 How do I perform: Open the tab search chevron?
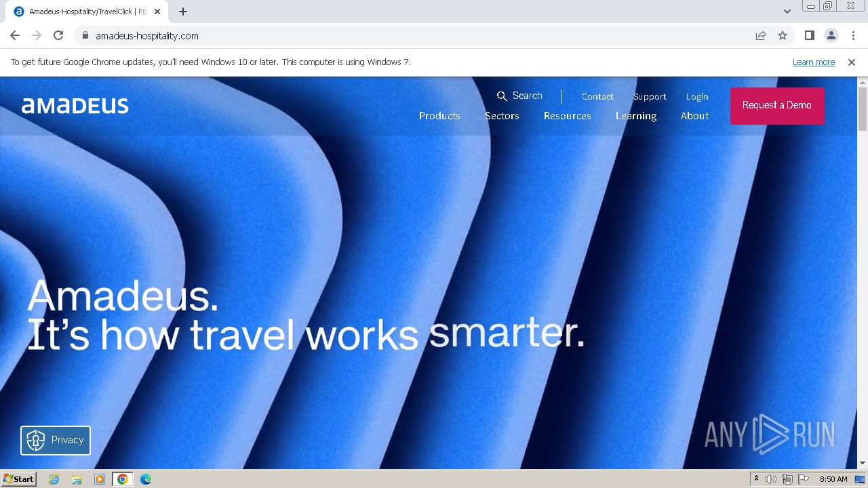tap(787, 12)
